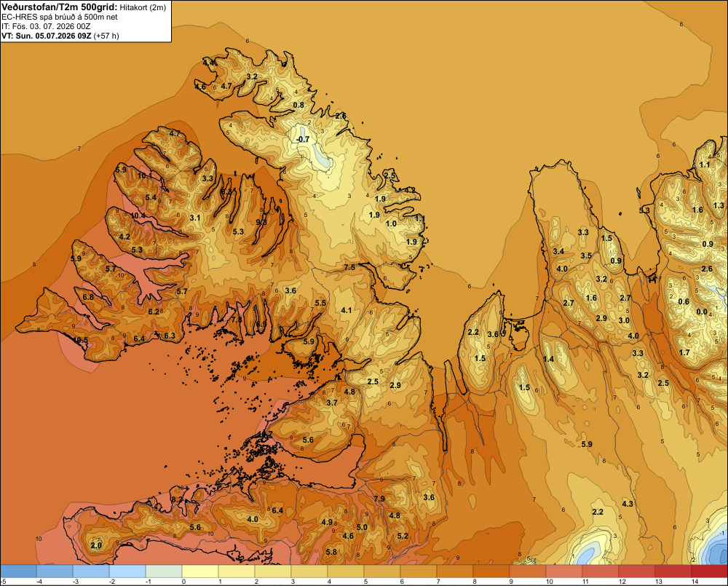The width and height of the screenshot is (728, 586).
Task: Click the "3.1" temperature value
Action: (195, 218)
